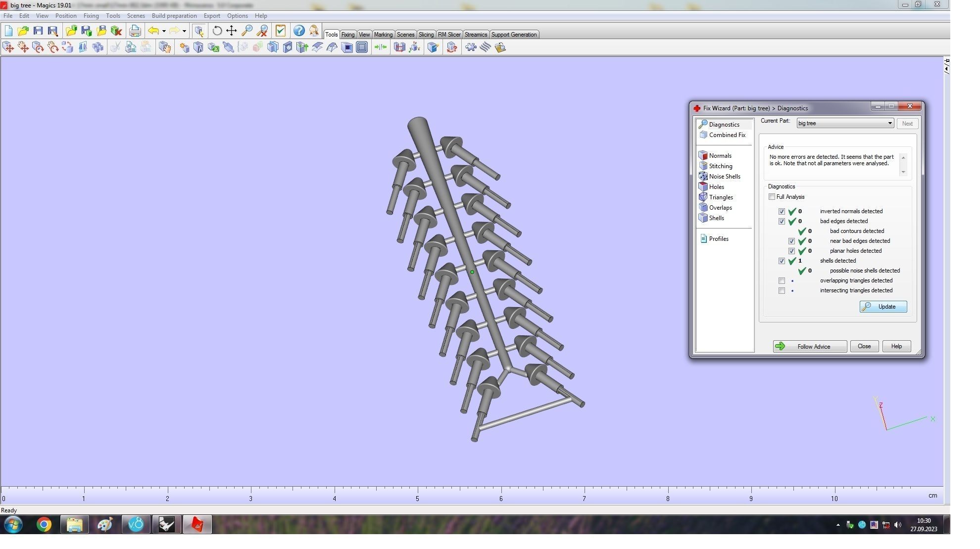Open the Noise Shells fix page
This screenshot has width=980, height=549.
(724, 177)
